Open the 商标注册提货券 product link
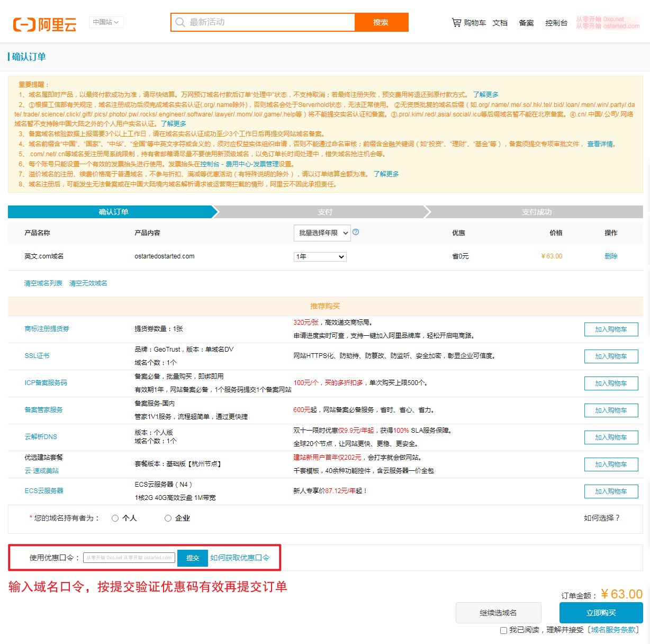Screen dimensions: 650x644 tap(47, 329)
